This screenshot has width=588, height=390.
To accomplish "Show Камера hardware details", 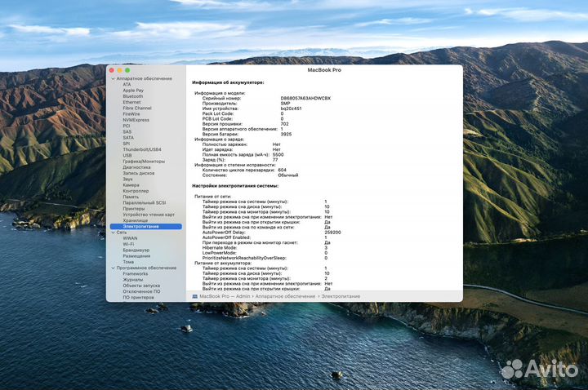I will point(131,185).
